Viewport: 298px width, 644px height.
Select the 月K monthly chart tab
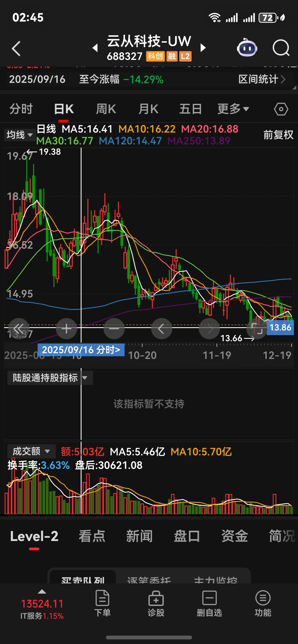[x=148, y=109]
